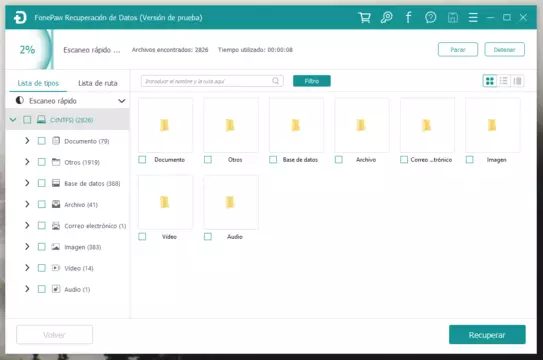Switch to Lista de tipos tab
The height and width of the screenshot is (360, 543).
(x=38, y=83)
